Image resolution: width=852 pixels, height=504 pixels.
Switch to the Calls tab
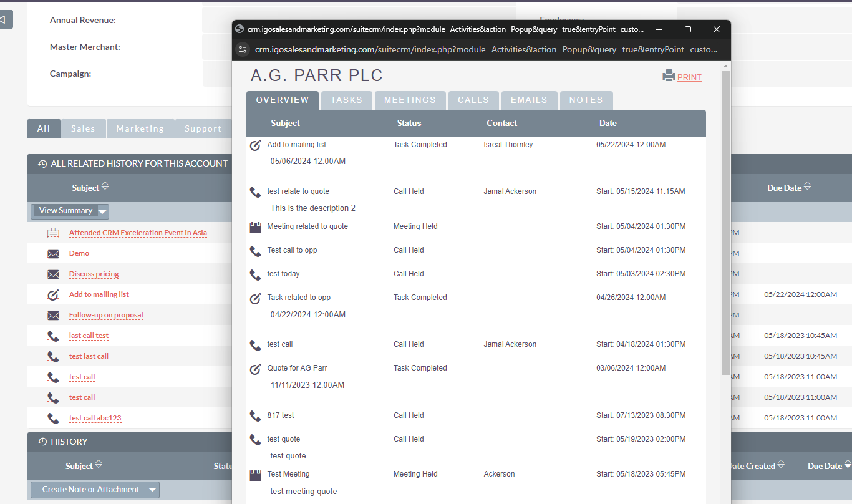473,100
